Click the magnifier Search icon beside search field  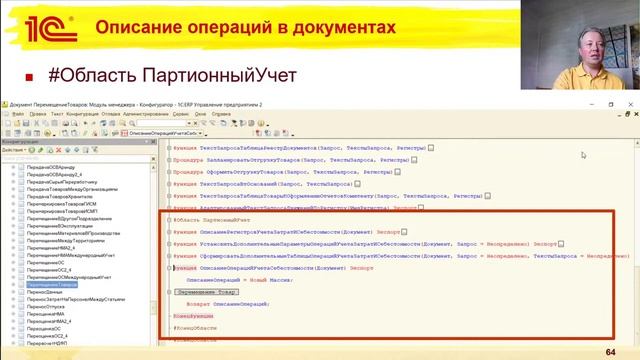pyautogui.click(x=132, y=123)
